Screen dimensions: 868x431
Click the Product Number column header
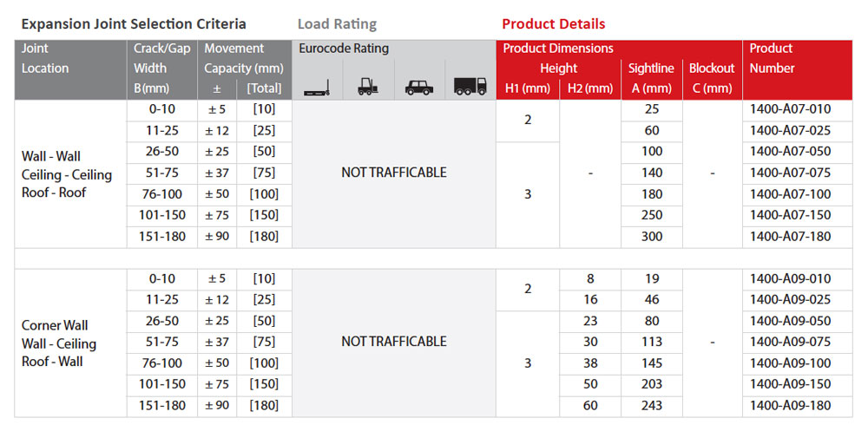[x=797, y=69]
